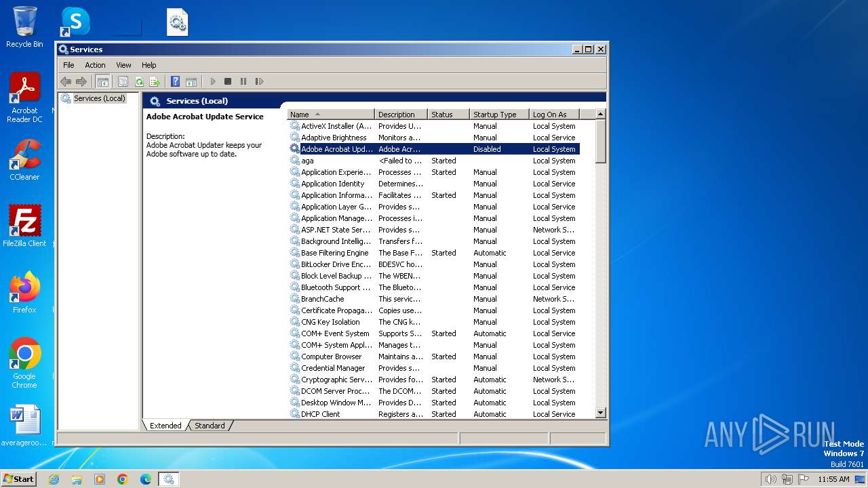Viewport: 868px width, 488px height.
Task: Open the Action menu
Action: [x=95, y=65]
